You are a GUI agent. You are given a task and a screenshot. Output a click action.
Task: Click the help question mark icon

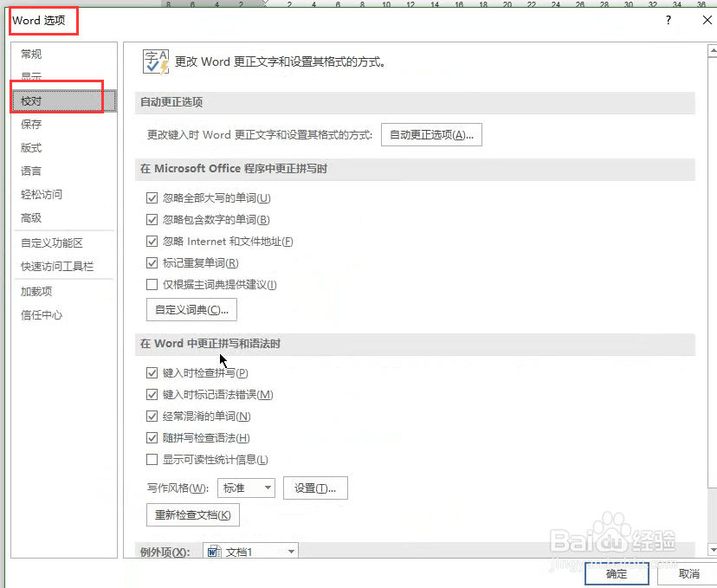click(669, 20)
